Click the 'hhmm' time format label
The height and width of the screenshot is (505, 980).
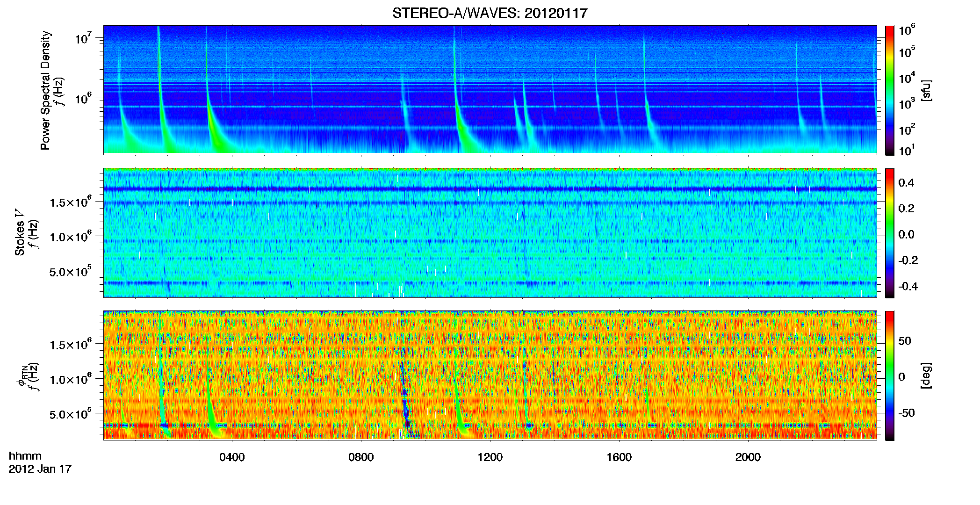25,456
